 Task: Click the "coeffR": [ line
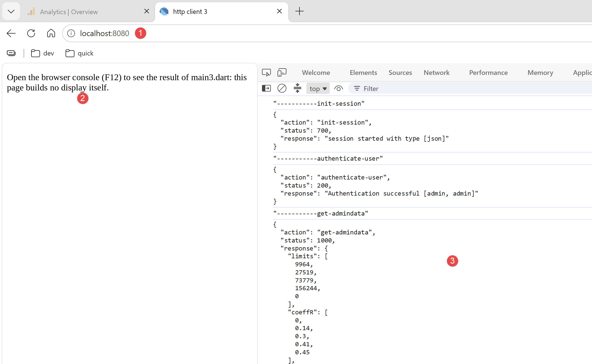[x=308, y=312]
